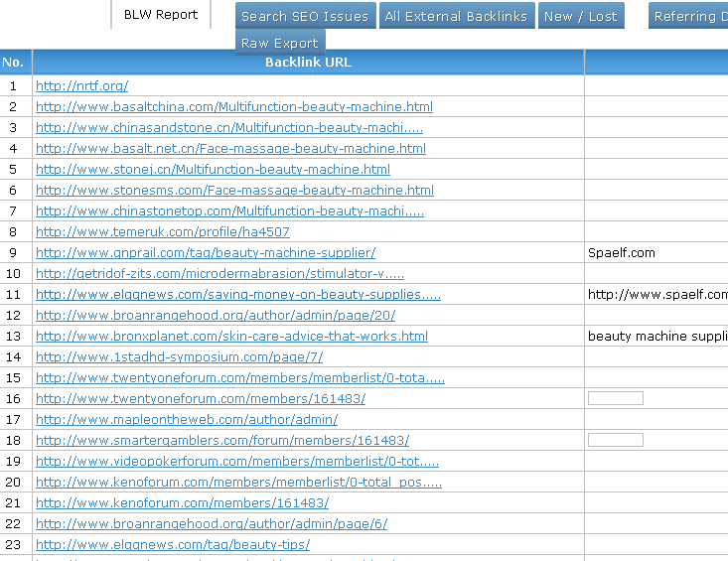The width and height of the screenshot is (728, 561).
Task: Click the Raw Export button
Action: (x=280, y=43)
